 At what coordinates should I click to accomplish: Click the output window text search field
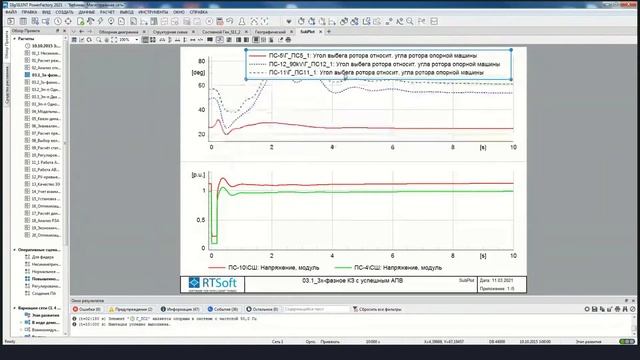(316, 309)
